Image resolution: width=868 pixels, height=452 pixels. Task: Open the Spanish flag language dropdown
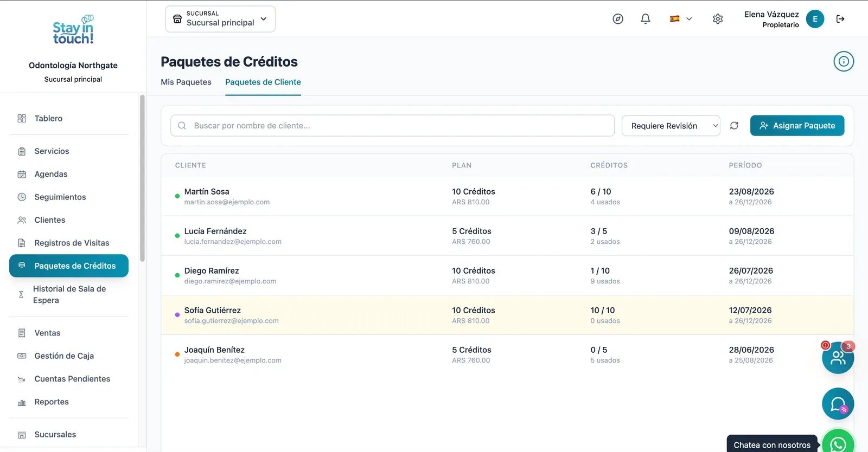pyautogui.click(x=681, y=19)
